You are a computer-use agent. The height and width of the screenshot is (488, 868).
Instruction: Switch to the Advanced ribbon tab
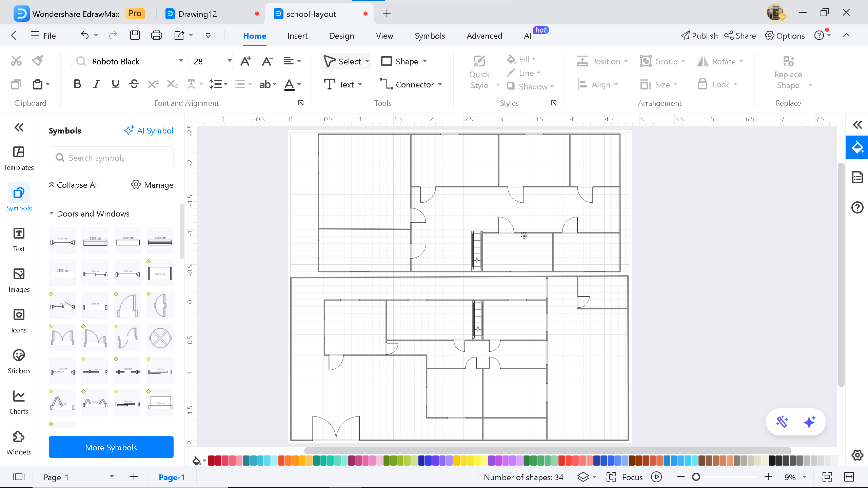pos(484,36)
